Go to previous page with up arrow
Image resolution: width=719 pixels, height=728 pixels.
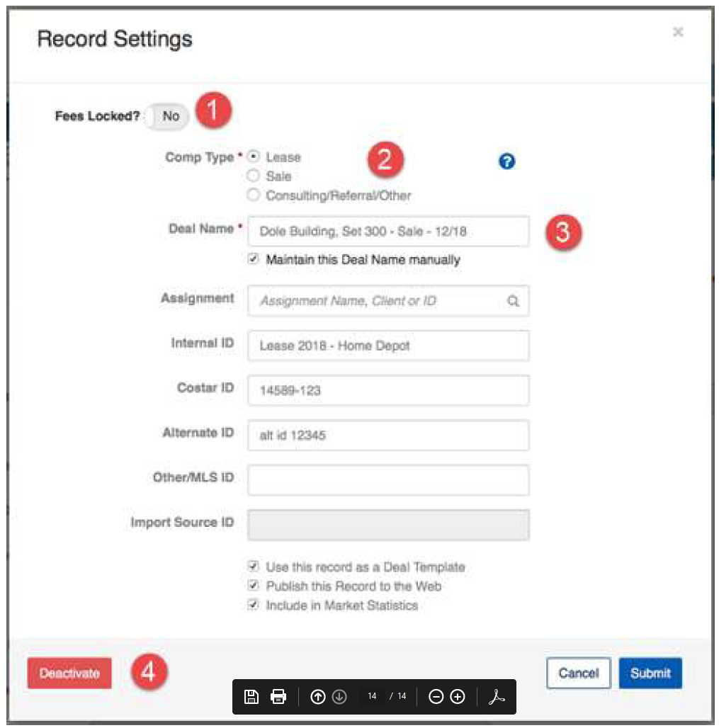coord(317,696)
